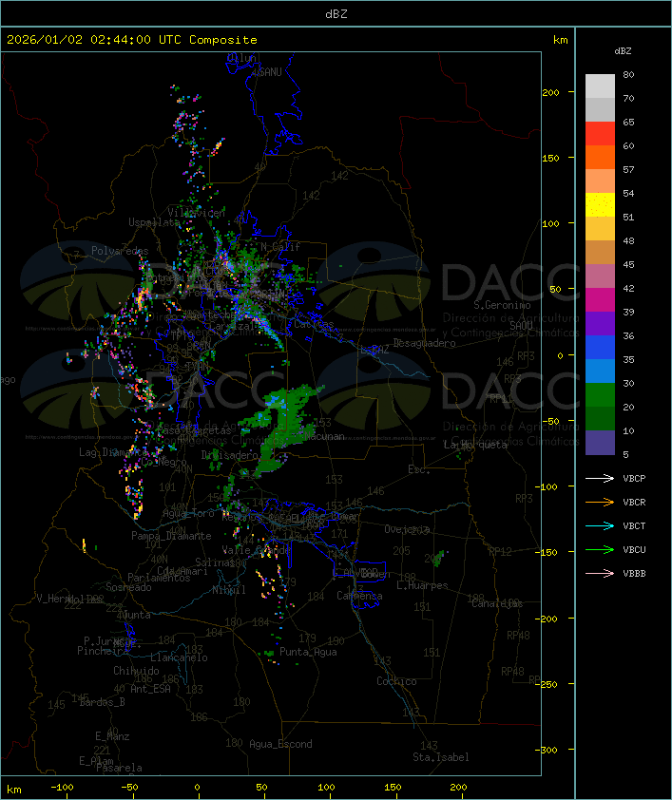The height and width of the screenshot is (800, 672).
Task: Click the Bardas_B map label
Action: click(103, 702)
